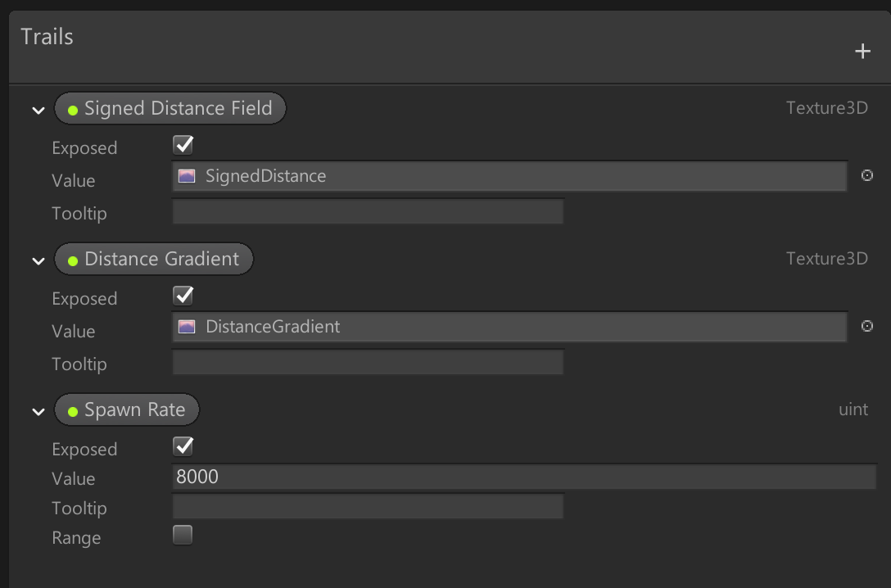Click the Trails panel title
The width and height of the screenshot is (891, 588).
[x=47, y=37]
